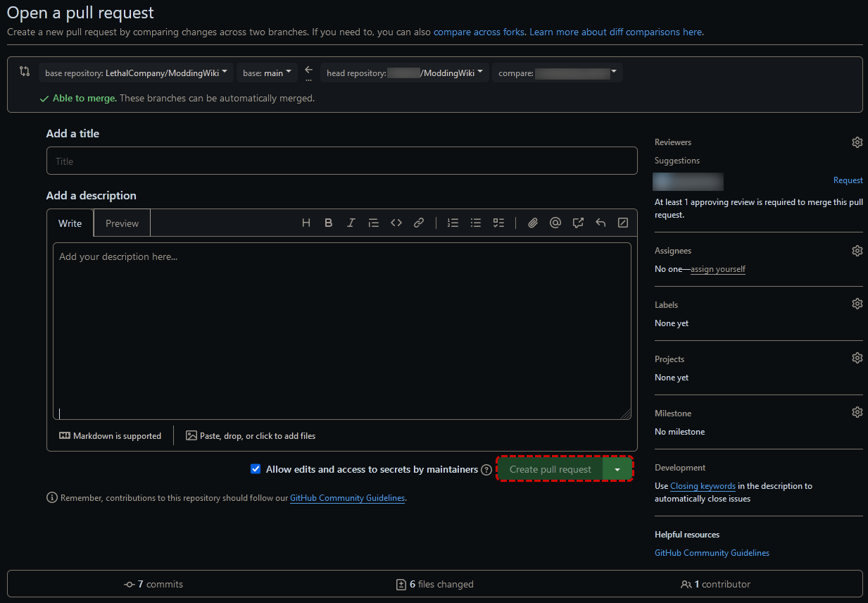The width and height of the screenshot is (868, 603).
Task: Toggle bold text formatting
Action: click(328, 223)
